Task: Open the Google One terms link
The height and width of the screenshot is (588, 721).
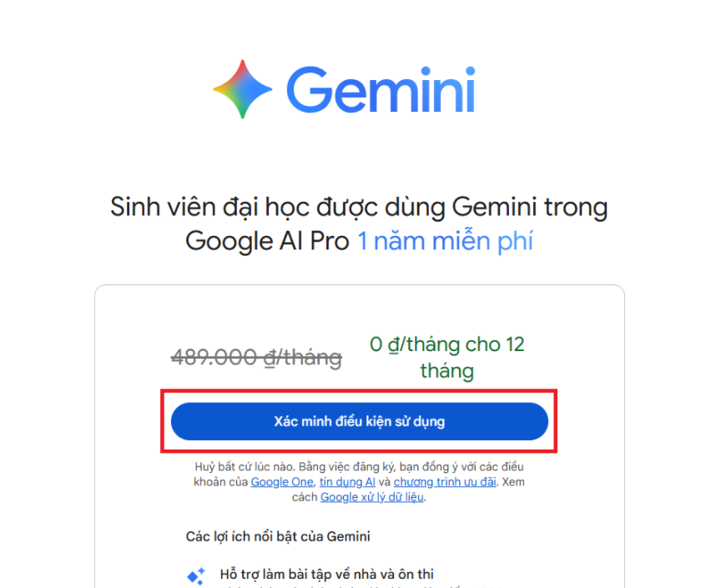Action: click(x=282, y=482)
